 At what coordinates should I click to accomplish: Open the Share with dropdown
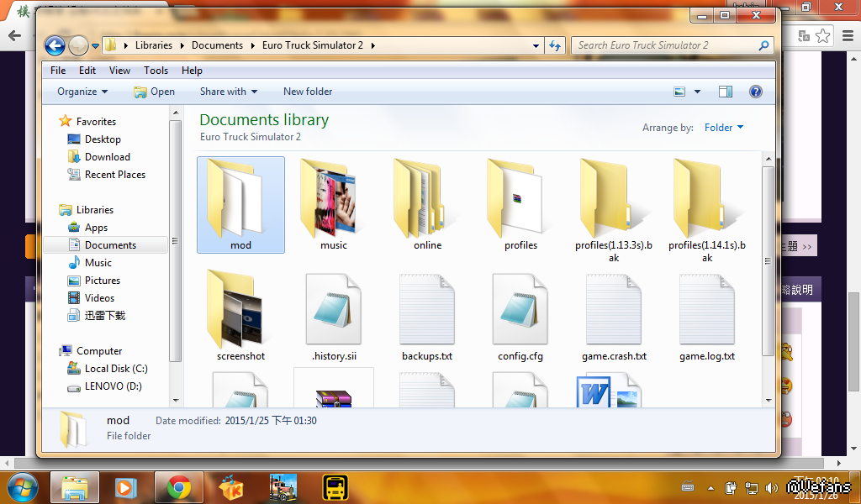pos(229,92)
